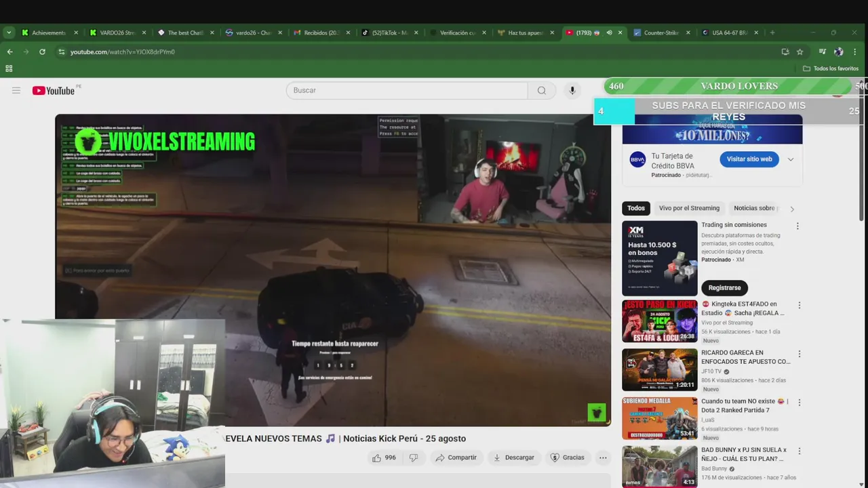The image size is (868, 488).
Task: Open more video actions (three dots)
Action: pos(603,457)
